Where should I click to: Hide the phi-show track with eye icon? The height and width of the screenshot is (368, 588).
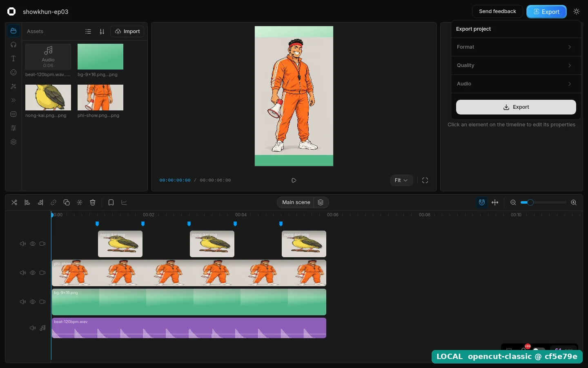[33, 273]
